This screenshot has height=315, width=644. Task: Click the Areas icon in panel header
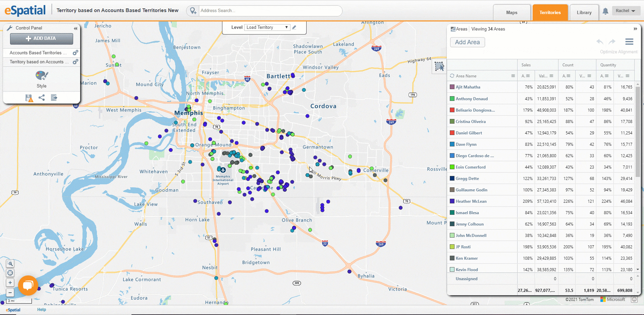[x=453, y=29]
